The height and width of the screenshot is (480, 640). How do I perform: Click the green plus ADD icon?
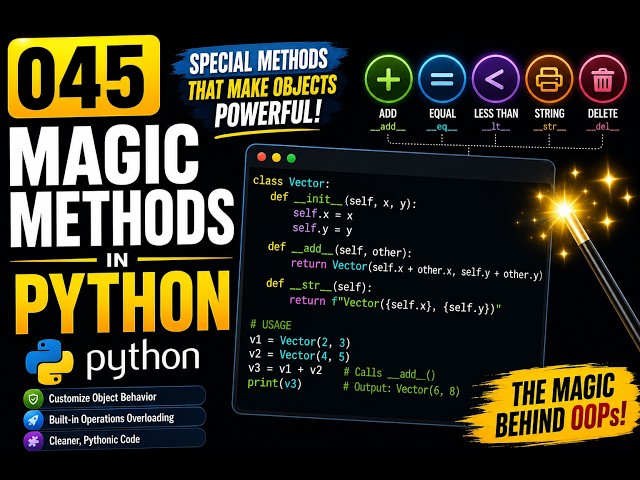point(388,78)
